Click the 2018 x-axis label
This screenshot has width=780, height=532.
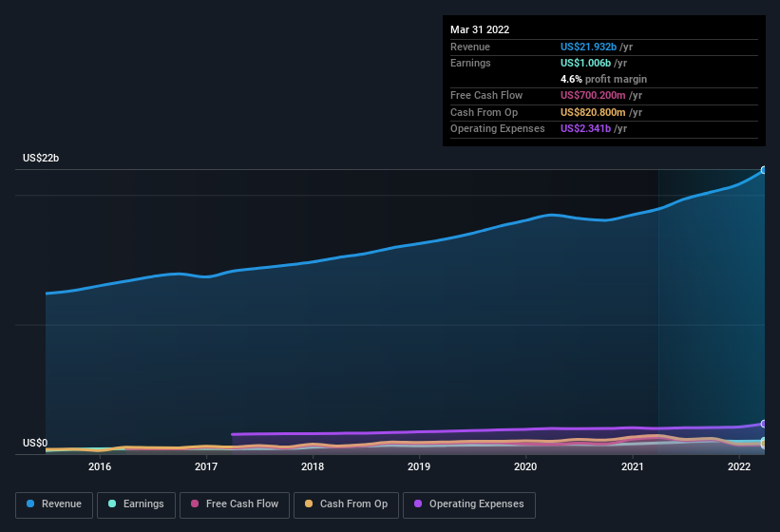pyautogui.click(x=313, y=466)
